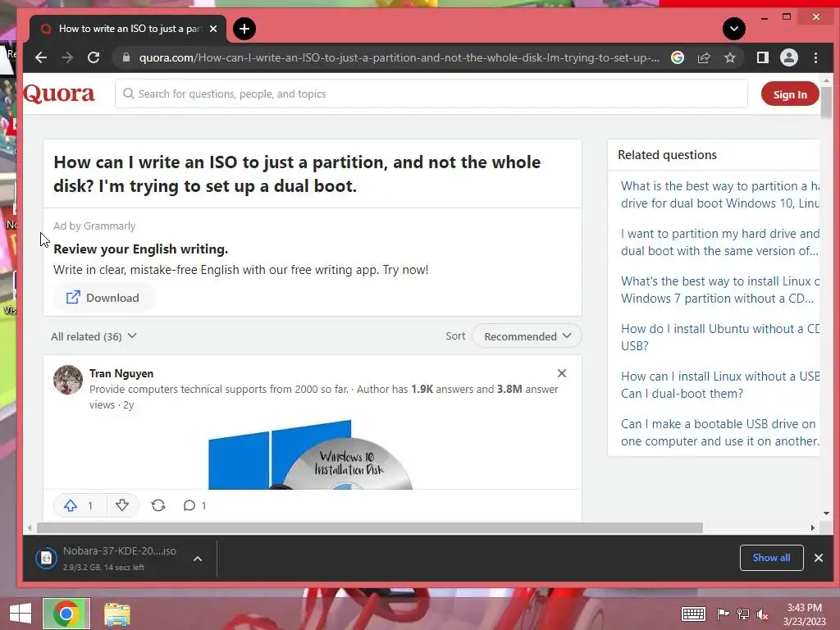The width and height of the screenshot is (840, 630).
Task: Open 'install Ubuntu without a CD' question
Action: click(720, 337)
